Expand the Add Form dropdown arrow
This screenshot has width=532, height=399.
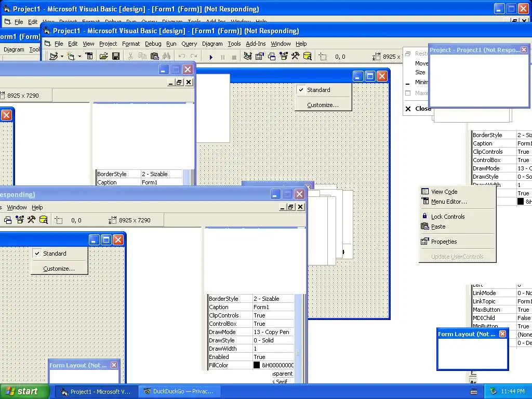79,56
